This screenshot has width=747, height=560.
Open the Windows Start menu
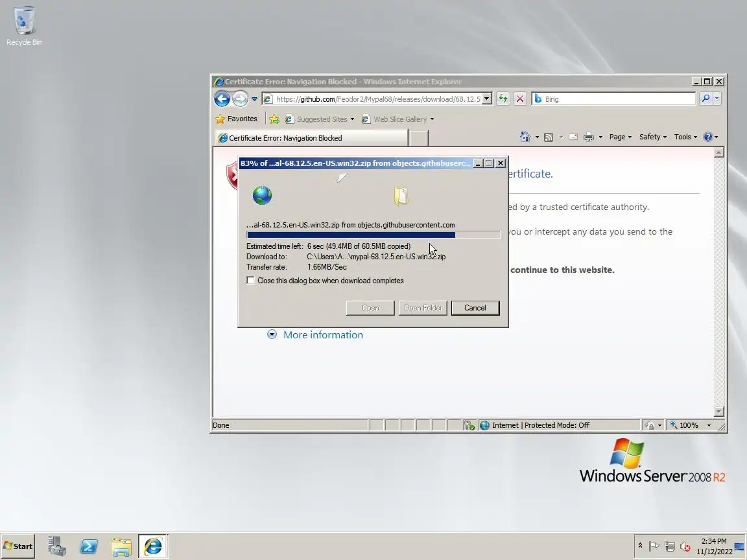18,546
